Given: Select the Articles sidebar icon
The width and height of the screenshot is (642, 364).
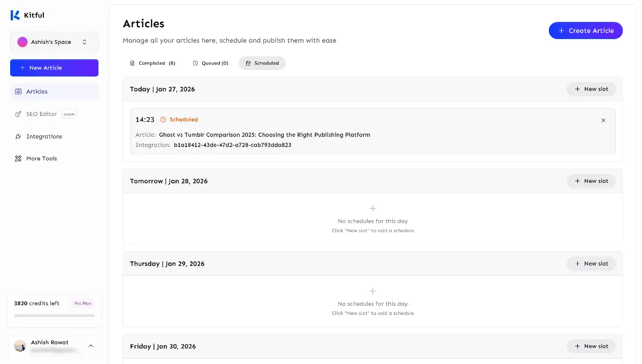Looking at the screenshot, I should click(x=18, y=91).
